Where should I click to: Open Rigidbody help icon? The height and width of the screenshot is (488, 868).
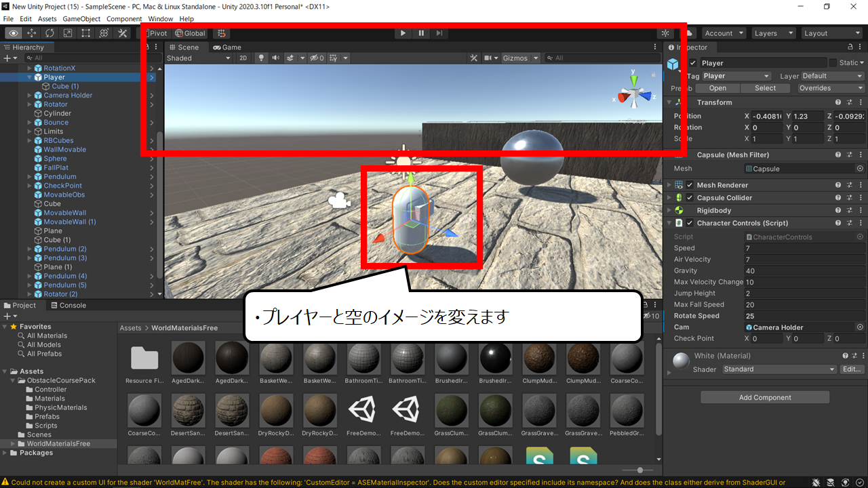839,211
